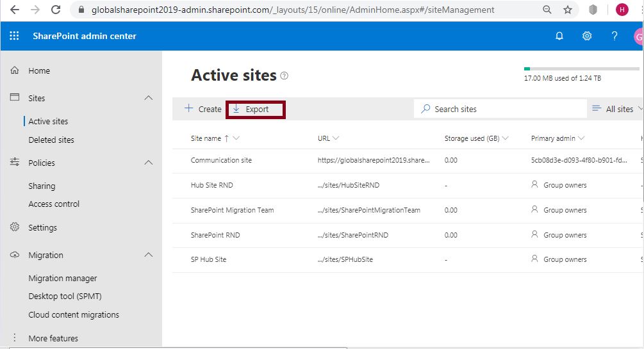Click the 17.00 MB used of 1.24 TB text
This screenshot has height=349, width=644.
[562, 78]
